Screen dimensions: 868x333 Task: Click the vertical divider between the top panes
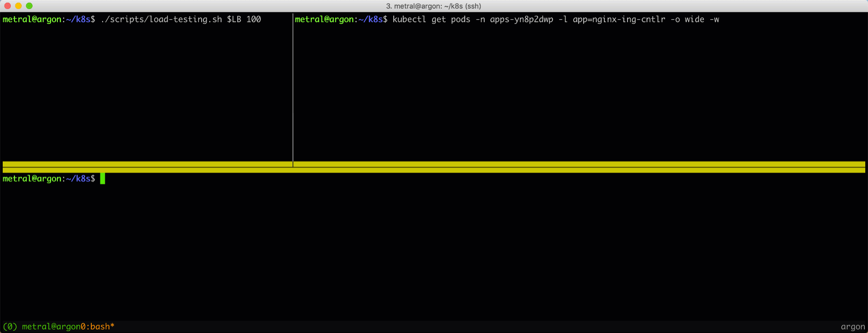[293, 90]
